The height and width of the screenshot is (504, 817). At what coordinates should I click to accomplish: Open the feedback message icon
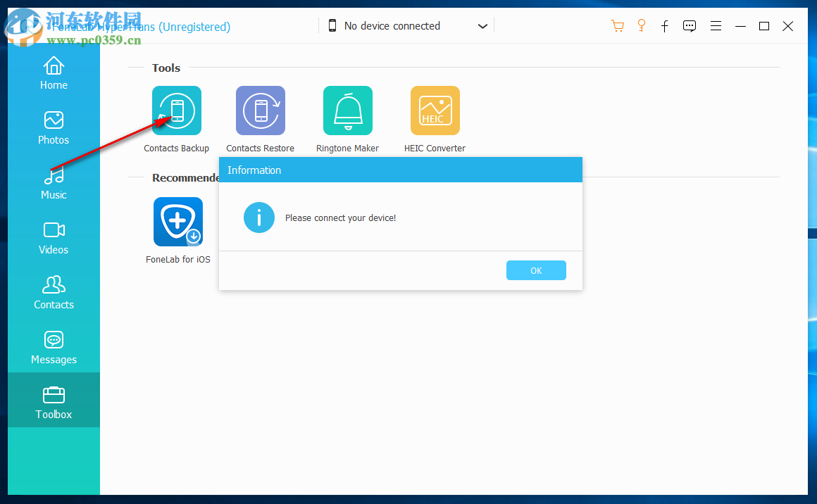689,25
